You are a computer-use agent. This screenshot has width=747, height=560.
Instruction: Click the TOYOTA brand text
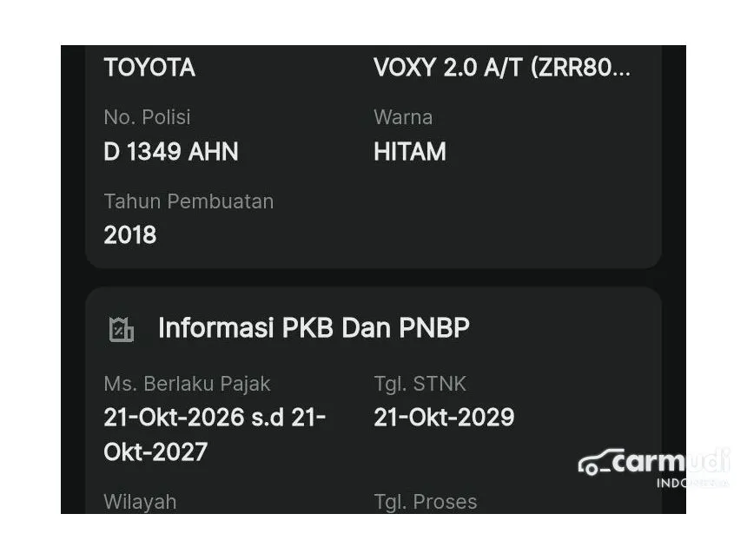coord(149,68)
